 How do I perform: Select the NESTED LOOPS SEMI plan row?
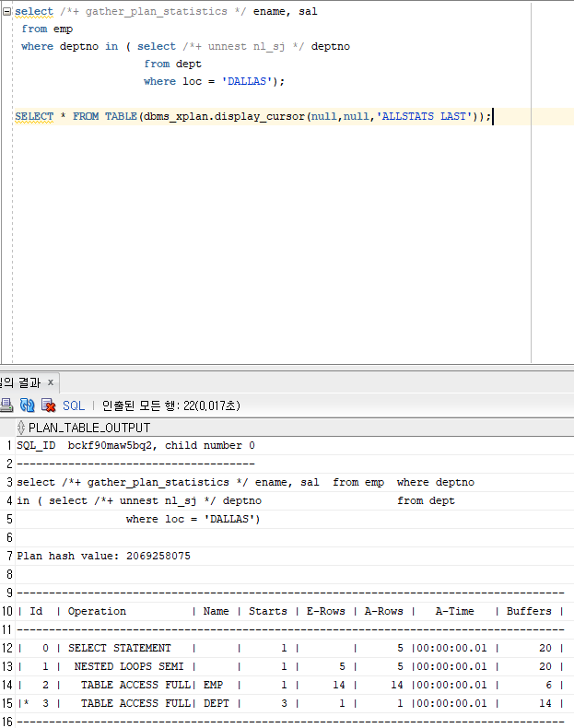[x=295, y=666]
